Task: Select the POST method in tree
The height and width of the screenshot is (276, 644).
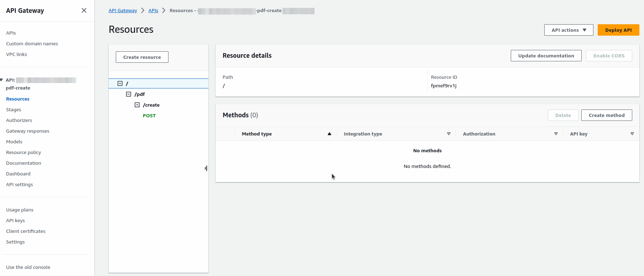Action: 149,116
